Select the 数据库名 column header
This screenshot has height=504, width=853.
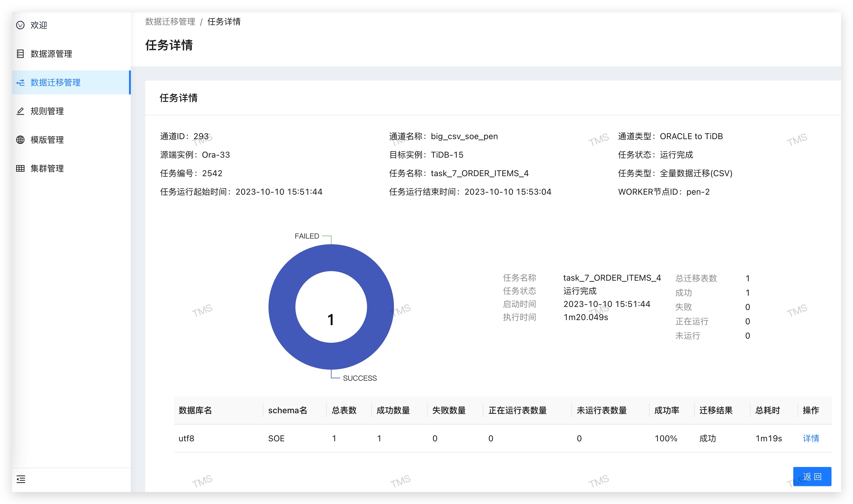pos(195,410)
